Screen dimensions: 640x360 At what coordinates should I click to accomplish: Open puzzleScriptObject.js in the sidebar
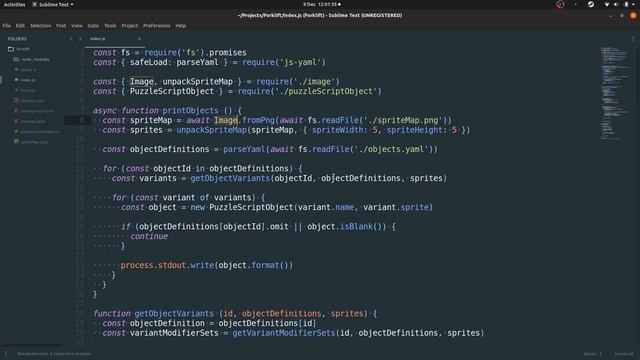pos(40,131)
